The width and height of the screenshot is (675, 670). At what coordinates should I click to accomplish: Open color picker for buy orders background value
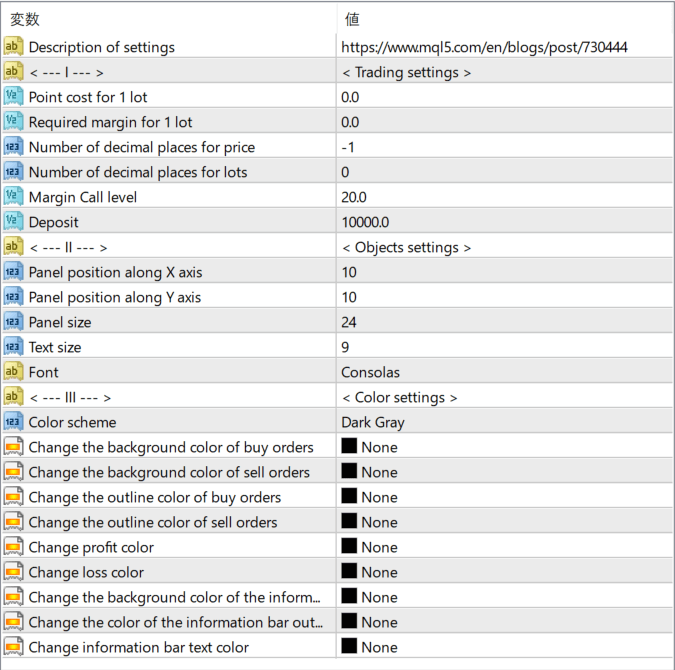click(378, 447)
